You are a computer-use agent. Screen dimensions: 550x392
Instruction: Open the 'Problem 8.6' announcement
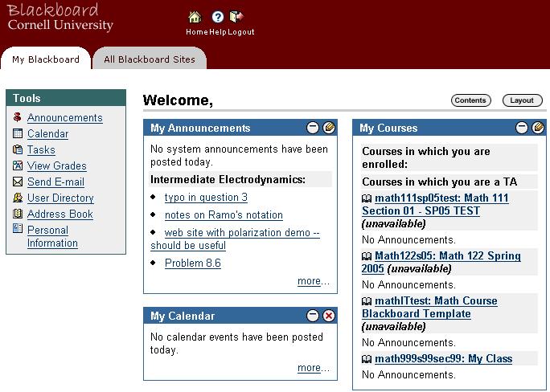tap(192, 263)
